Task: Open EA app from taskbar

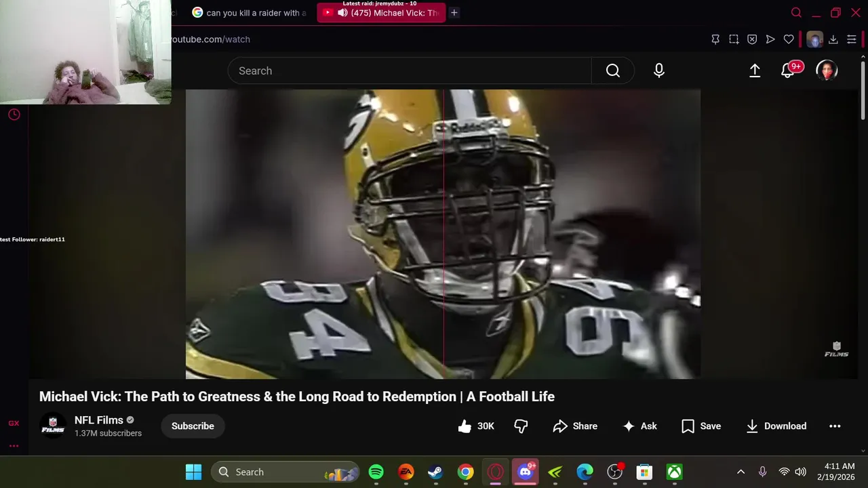Action: pos(406,472)
